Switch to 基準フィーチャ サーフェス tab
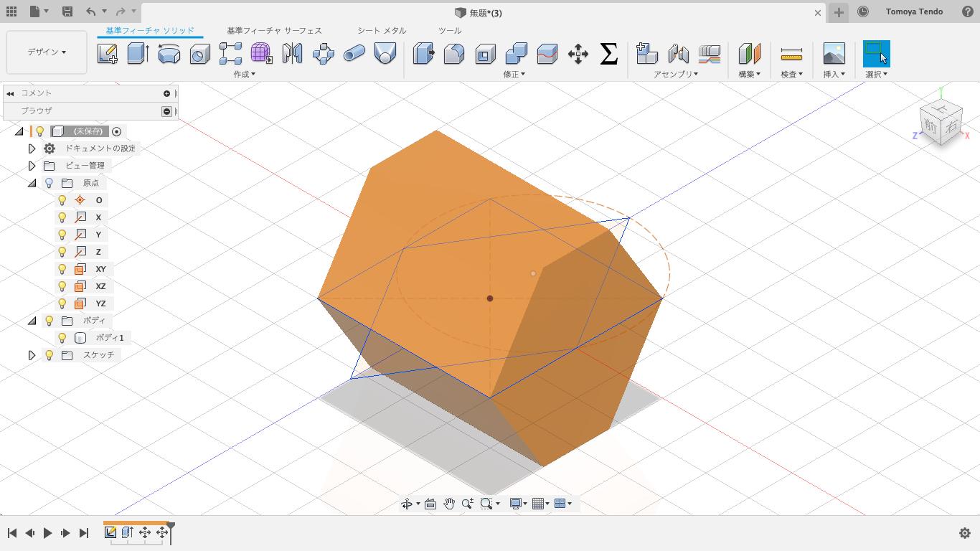The width and height of the screenshot is (980, 551). pos(274,30)
